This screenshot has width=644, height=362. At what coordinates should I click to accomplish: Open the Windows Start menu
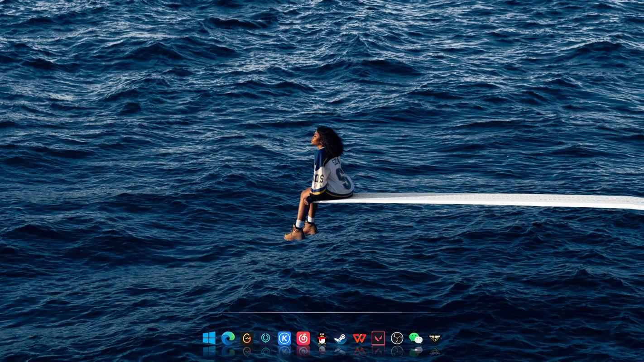209,338
